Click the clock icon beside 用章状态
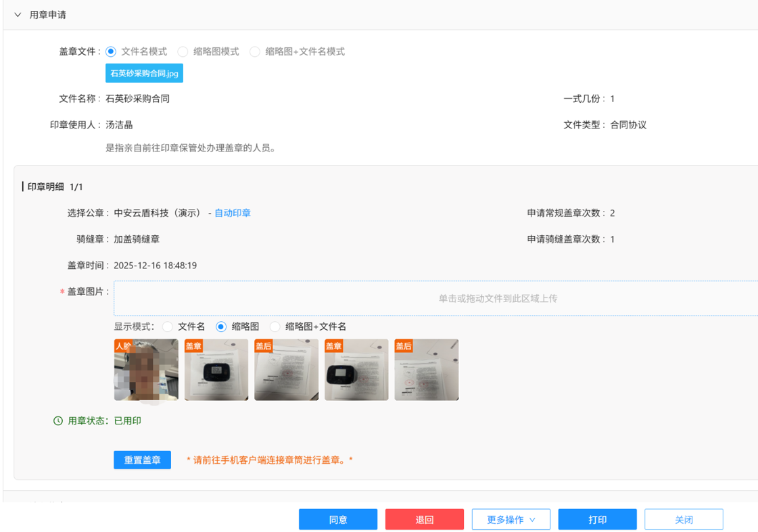758x532 pixels. (58, 420)
